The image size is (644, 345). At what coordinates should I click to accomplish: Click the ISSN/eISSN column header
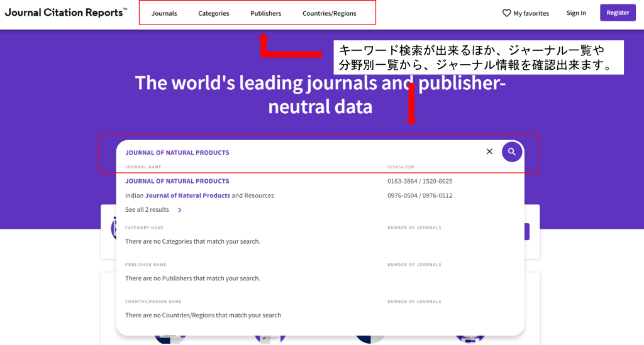(x=401, y=167)
